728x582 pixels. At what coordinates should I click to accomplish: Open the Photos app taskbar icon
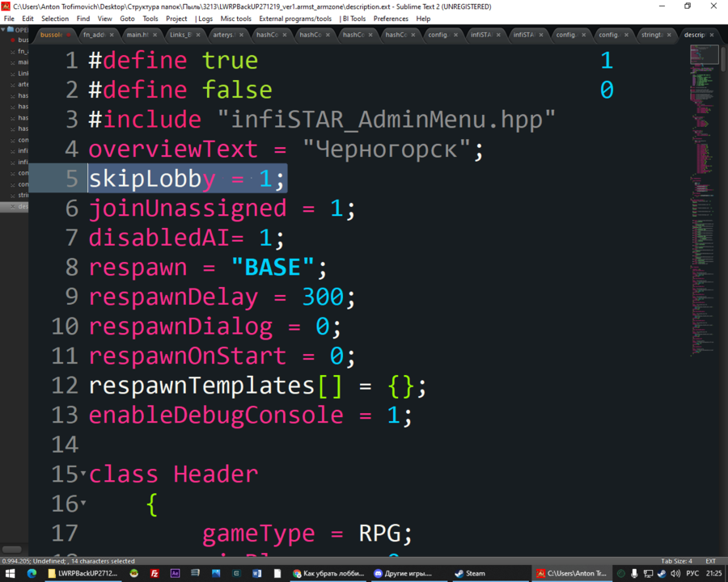tap(216, 574)
